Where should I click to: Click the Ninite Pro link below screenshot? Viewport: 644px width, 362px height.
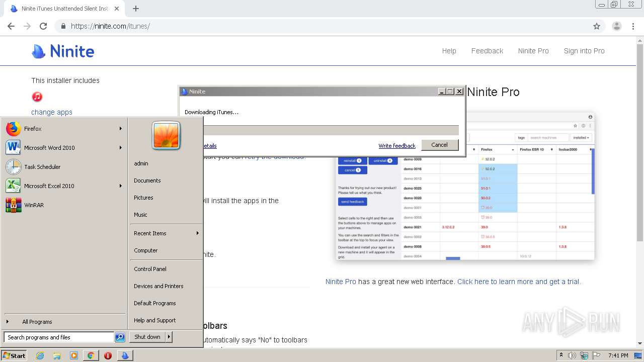coord(341,282)
